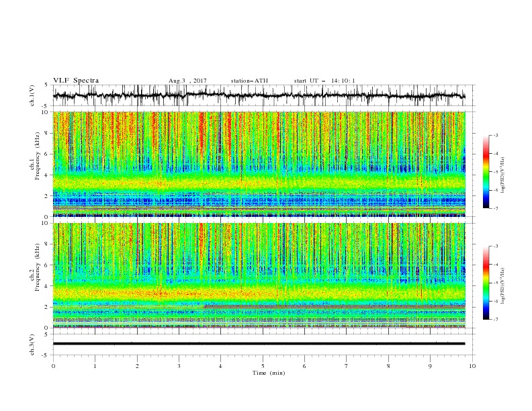Image resolution: width=532 pixels, height=411 pixels.
Task: Click time axis tick label 0
Action: click(x=53, y=366)
